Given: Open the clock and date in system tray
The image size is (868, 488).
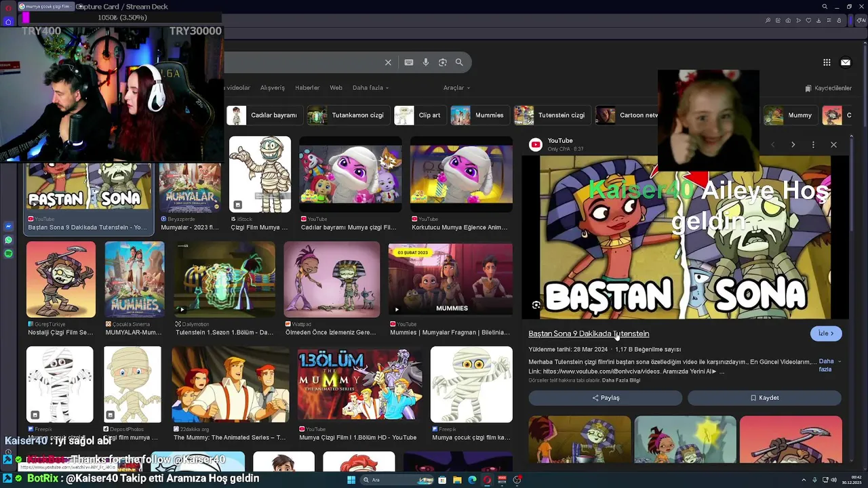Looking at the screenshot, I should tap(852, 480).
